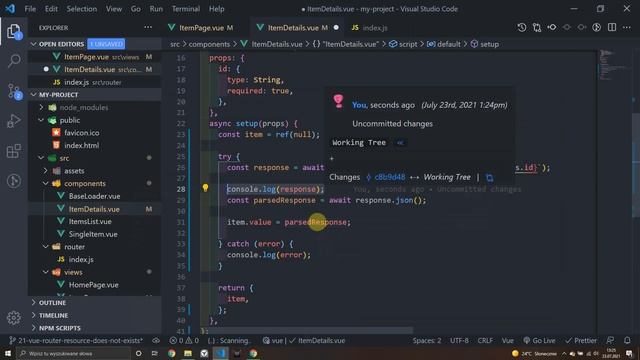Open the Run and Debug view
Image resolution: width=640 pixels, height=360 pixels.
tap(14, 121)
